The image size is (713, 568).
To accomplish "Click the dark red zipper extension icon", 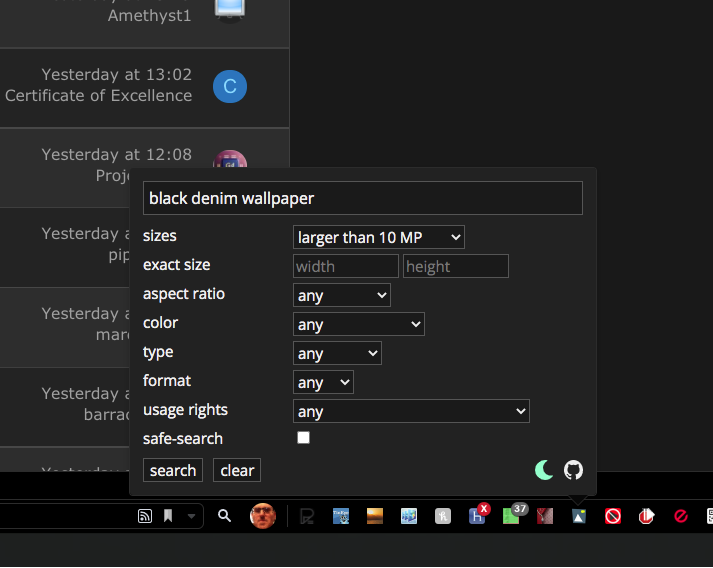I will (x=545, y=516).
